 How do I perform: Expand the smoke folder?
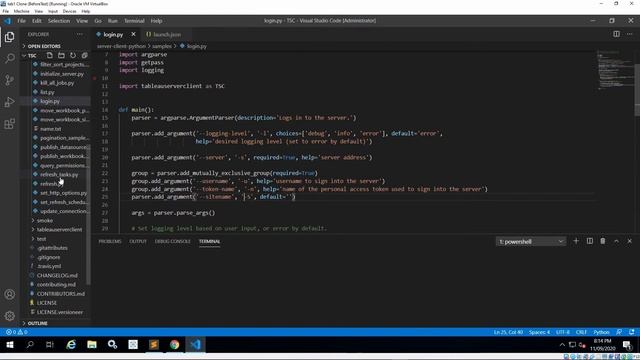pos(44,220)
